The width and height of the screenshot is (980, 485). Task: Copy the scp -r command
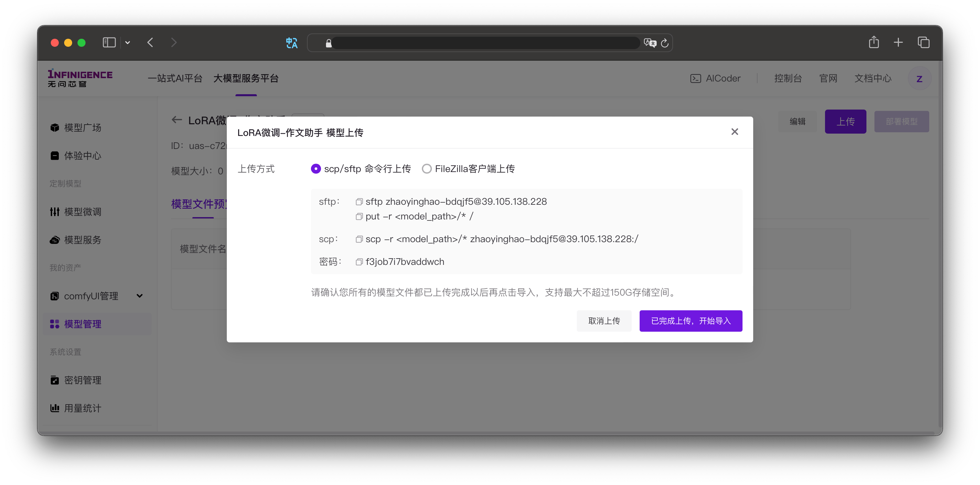(359, 239)
